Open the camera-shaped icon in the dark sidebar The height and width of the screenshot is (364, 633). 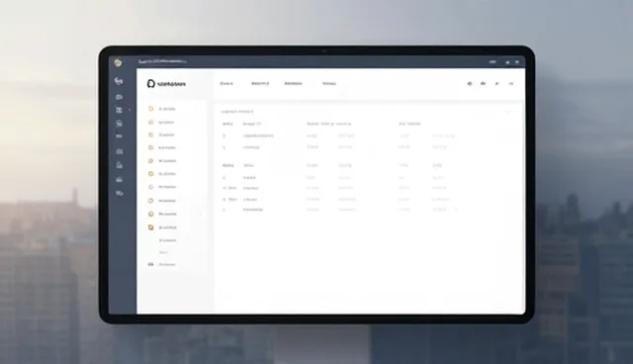(119, 151)
